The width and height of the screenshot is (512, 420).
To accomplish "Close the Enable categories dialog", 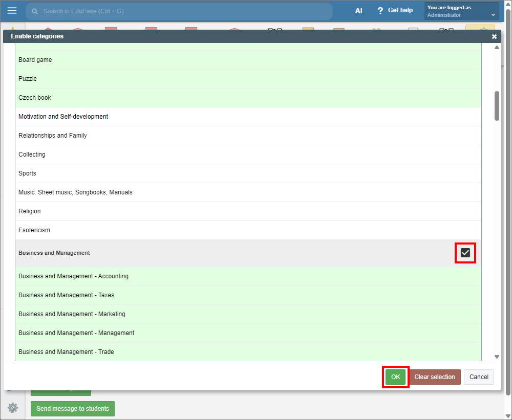I will pyautogui.click(x=494, y=37).
